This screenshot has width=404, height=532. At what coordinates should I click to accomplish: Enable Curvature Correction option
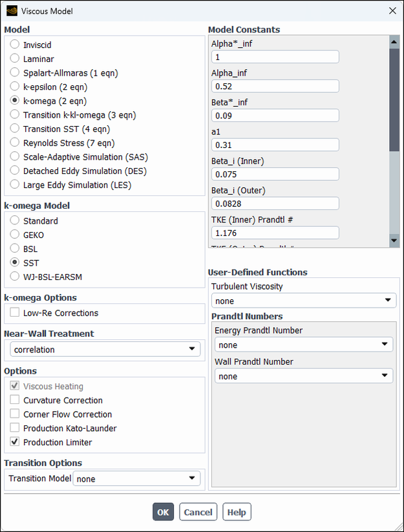point(15,400)
